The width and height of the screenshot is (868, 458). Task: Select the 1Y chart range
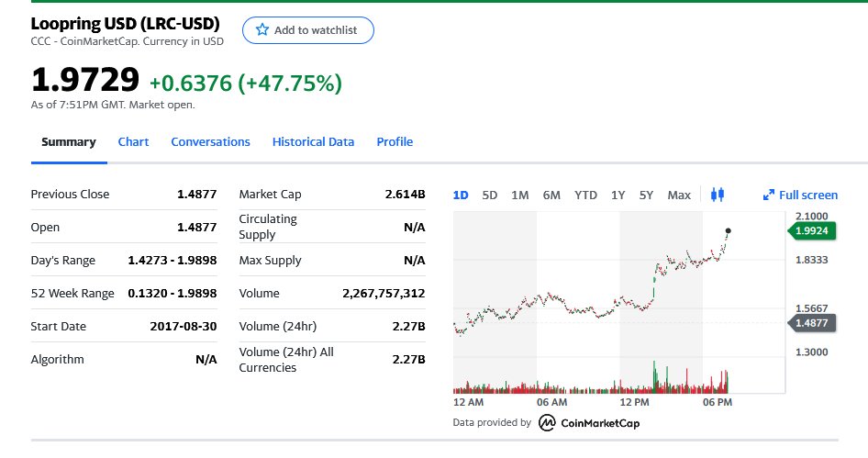pos(618,195)
